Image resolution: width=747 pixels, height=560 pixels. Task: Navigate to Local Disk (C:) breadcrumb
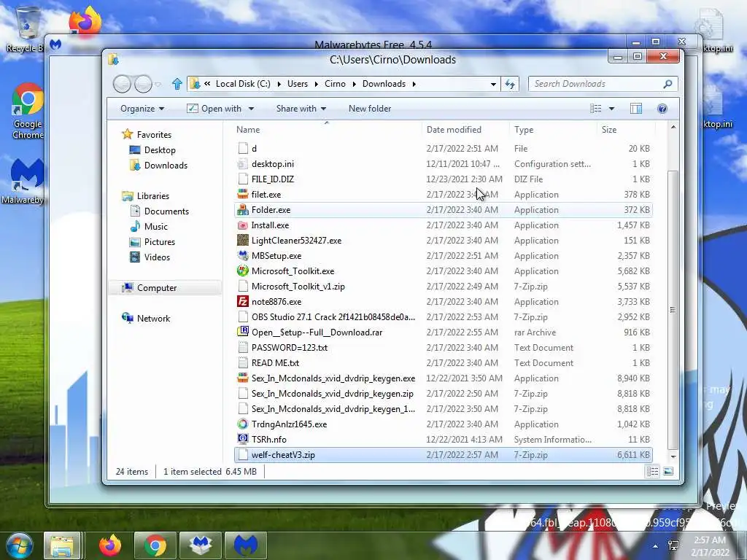243,84
